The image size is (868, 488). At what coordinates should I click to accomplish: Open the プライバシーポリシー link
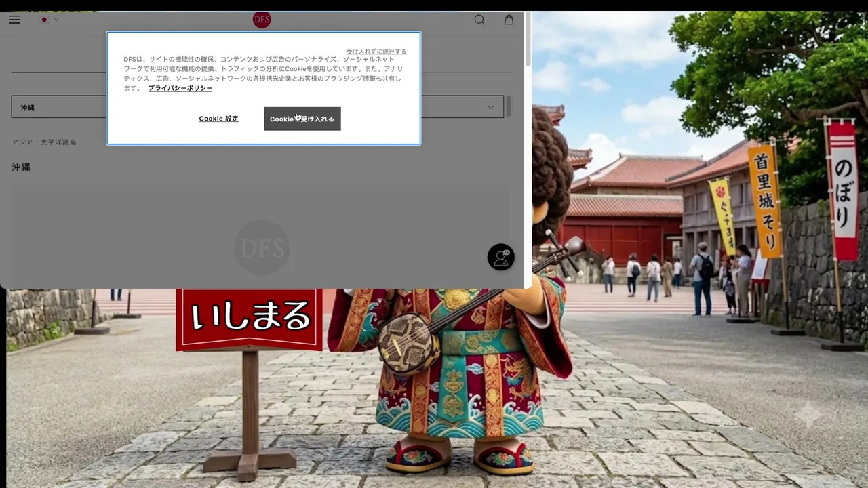pos(180,88)
